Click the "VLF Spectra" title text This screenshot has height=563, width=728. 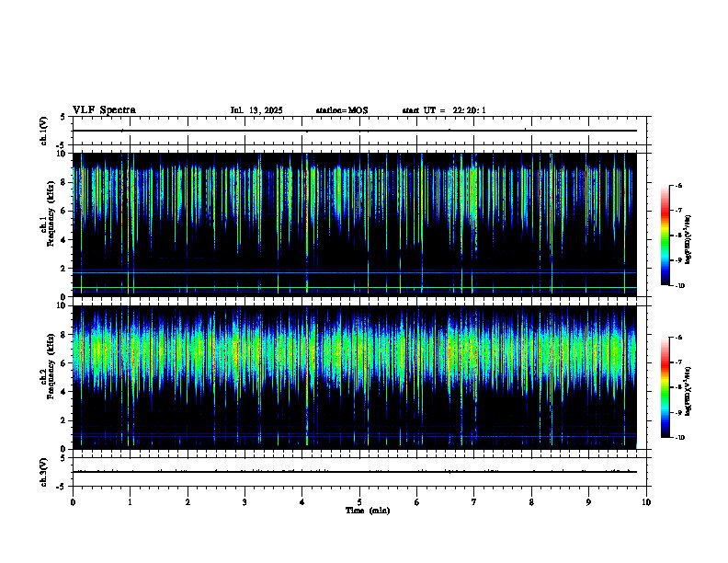click(x=104, y=110)
